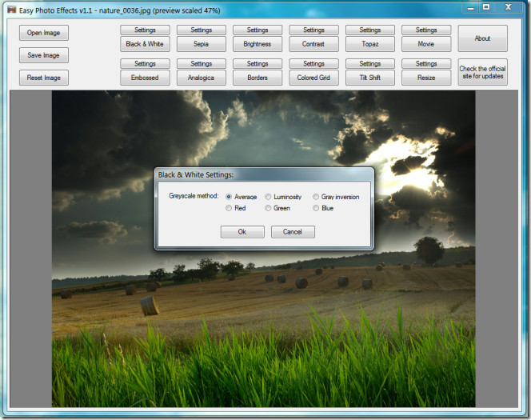This screenshot has width=531, height=420.
Task: Click the Tilt Shift effect button
Action: [370, 78]
